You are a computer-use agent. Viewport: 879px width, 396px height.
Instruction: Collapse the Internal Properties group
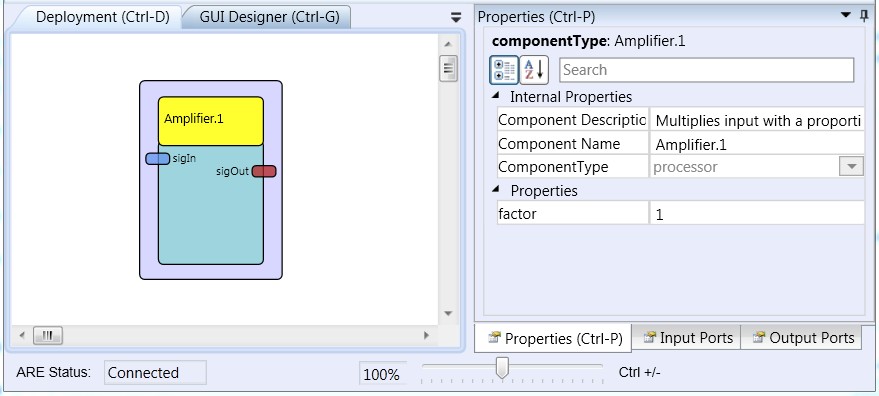(496, 96)
